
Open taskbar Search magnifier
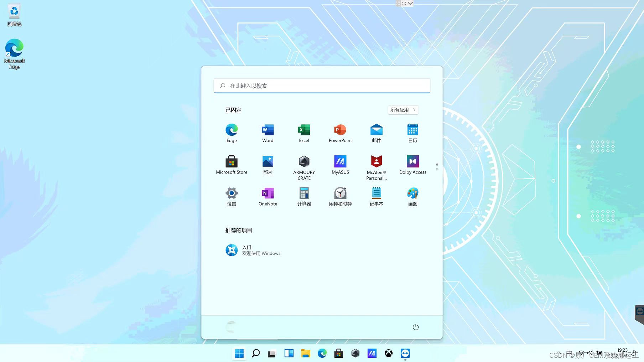tap(256, 353)
